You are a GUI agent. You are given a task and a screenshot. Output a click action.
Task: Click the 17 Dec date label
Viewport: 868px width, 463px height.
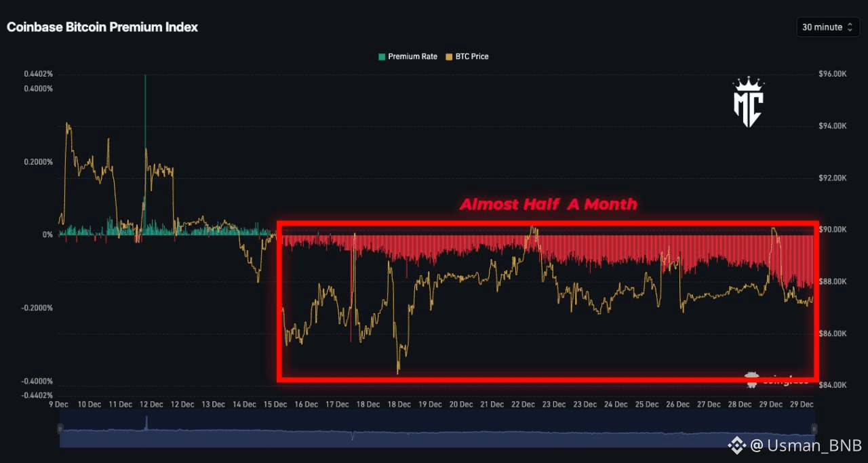pos(337,404)
